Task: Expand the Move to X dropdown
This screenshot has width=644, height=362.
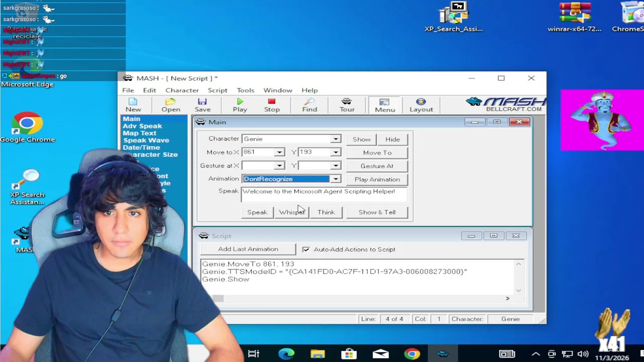Action: tap(279, 152)
